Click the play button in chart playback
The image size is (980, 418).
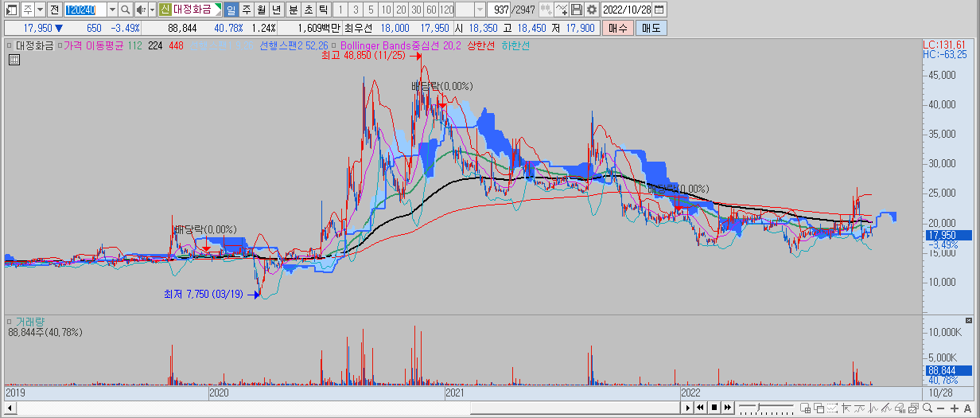pos(688,408)
